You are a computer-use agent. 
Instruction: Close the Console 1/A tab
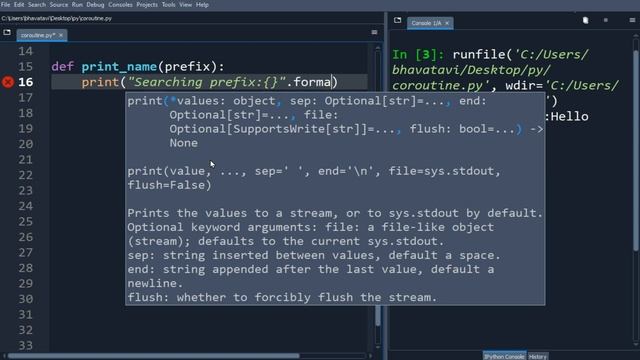pyautogui.click(x=447, y=23)
